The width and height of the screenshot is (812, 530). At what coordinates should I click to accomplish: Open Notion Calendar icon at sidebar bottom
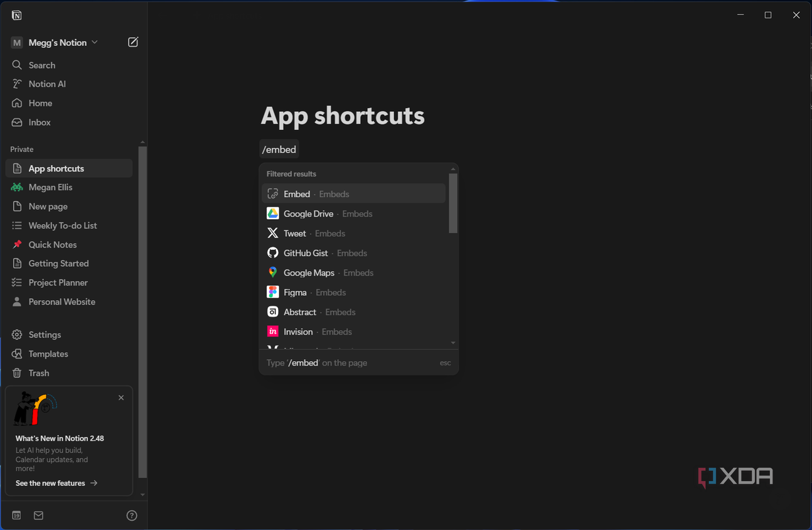(17, 516)
